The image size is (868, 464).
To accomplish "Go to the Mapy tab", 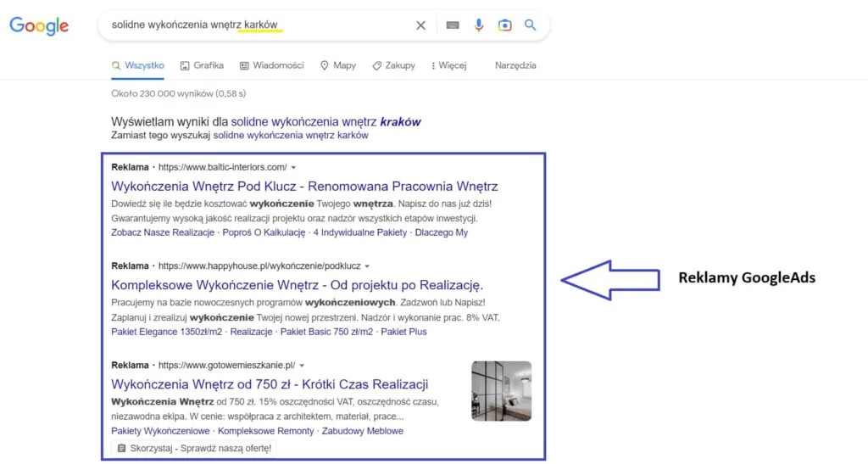I will (337, 65).
